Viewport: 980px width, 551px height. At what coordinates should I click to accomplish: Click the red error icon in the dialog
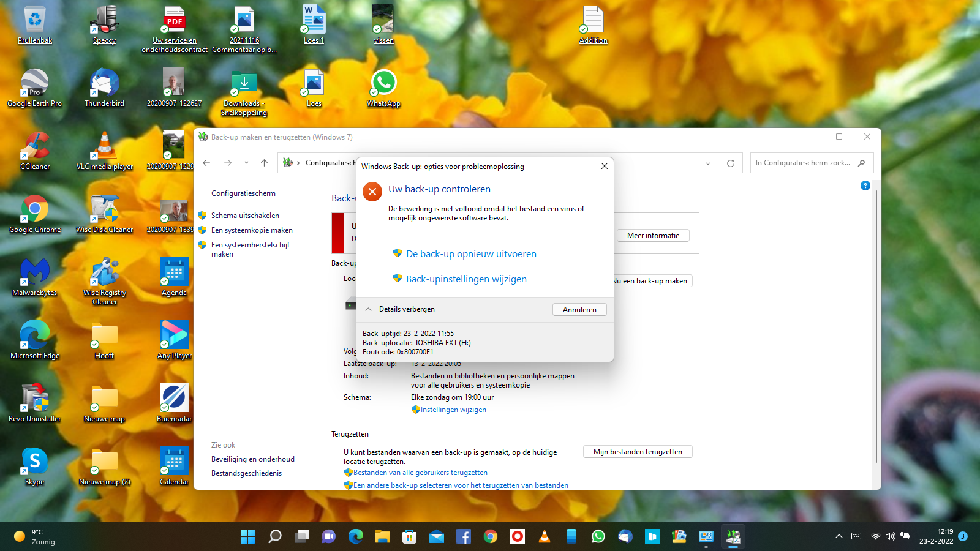tap(372, 192)
